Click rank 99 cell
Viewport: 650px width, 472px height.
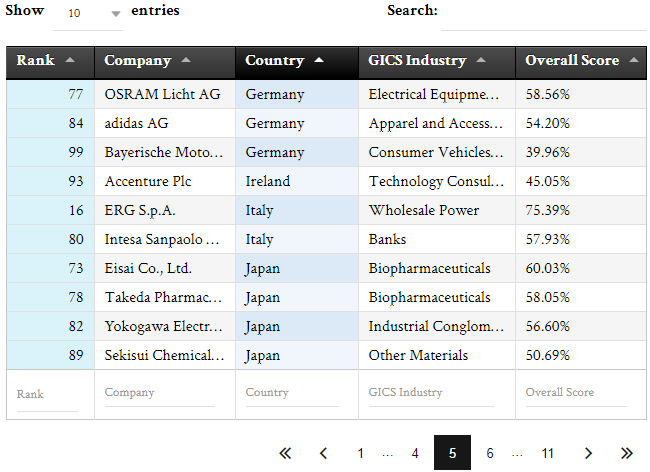(x=50, y=152)
